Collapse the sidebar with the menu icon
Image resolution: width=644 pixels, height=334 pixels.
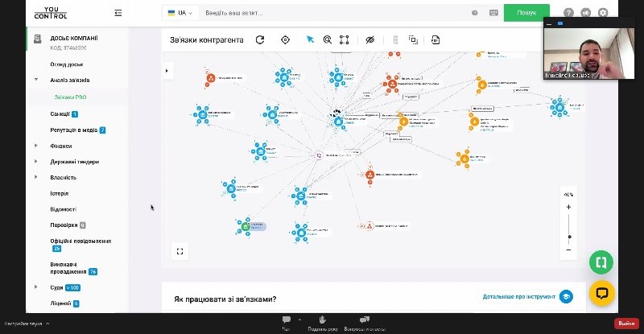(x=118, y=13)
